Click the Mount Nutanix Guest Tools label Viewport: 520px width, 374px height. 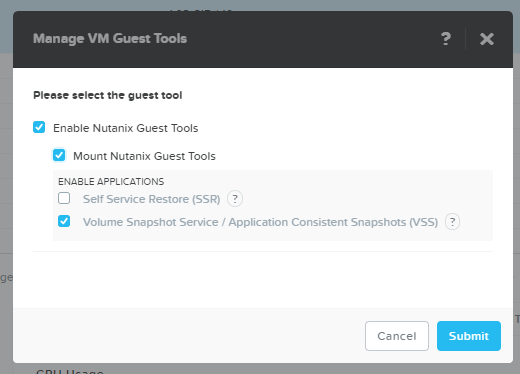(x=144, y=156)
